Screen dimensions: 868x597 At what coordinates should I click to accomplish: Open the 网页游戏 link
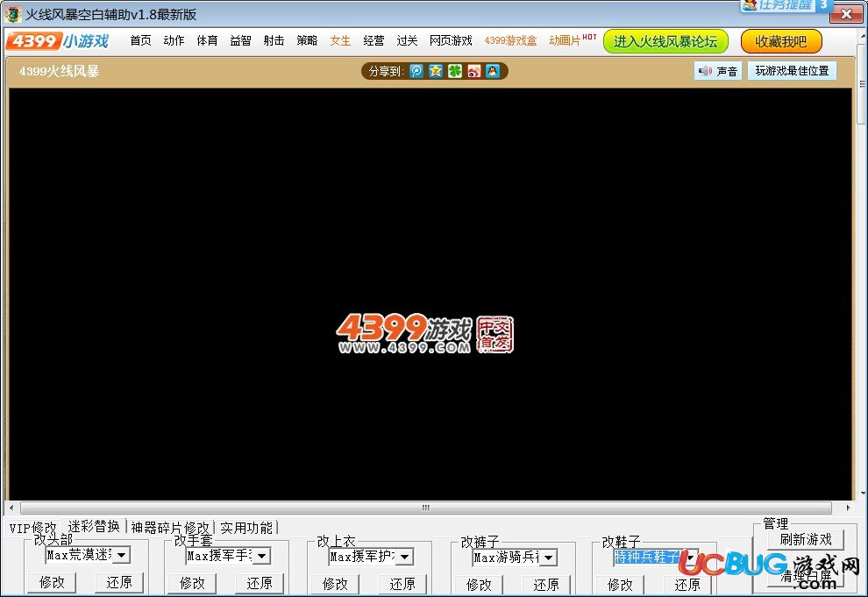tap(451, 40)
